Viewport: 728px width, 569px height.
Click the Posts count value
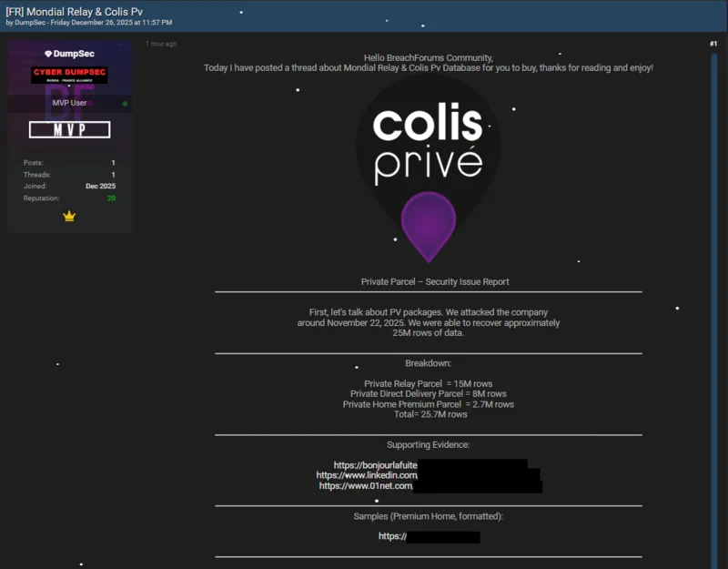(x=113, y=163)
